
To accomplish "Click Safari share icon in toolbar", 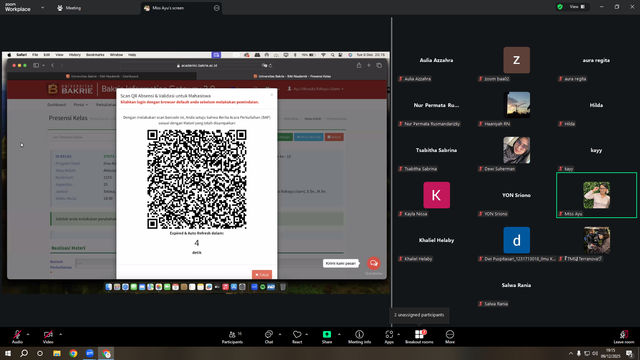I will point(359,65).
